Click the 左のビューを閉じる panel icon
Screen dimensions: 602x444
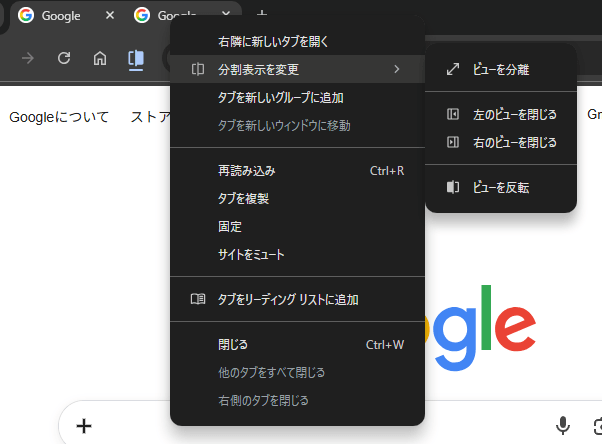453,114
